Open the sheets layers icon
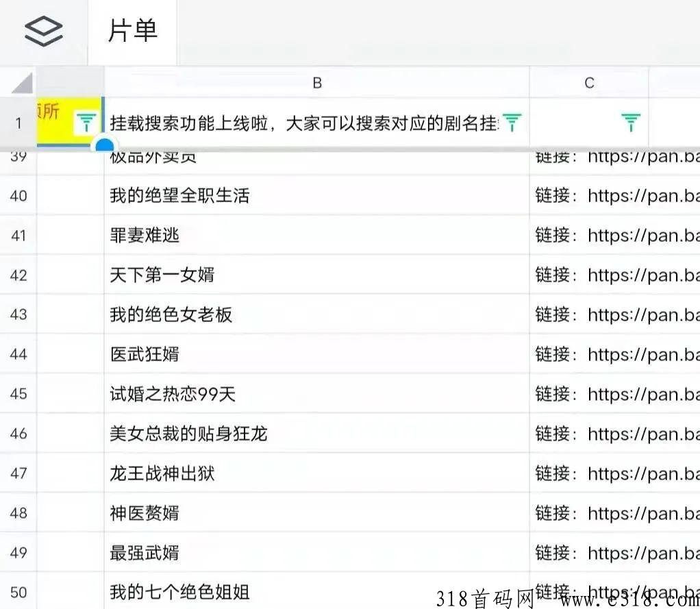 [43, 32]
